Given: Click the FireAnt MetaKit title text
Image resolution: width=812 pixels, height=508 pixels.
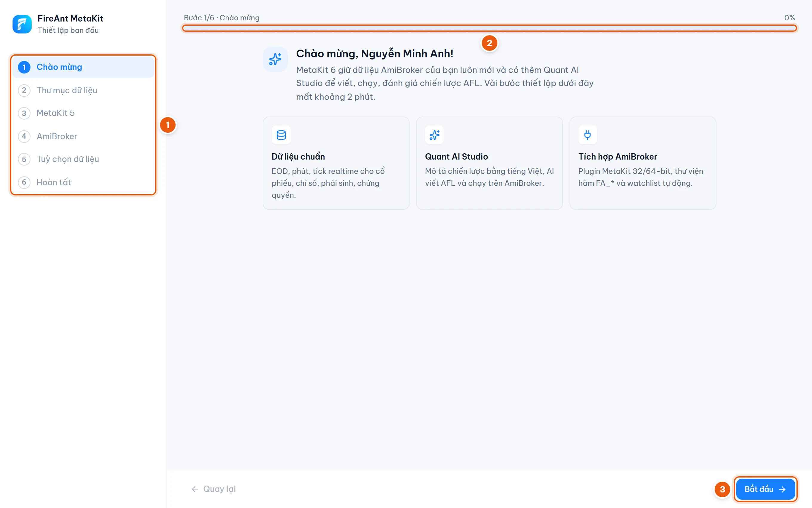Looking at the screenshot, I should pyautogui.click(x=70, y=19).
